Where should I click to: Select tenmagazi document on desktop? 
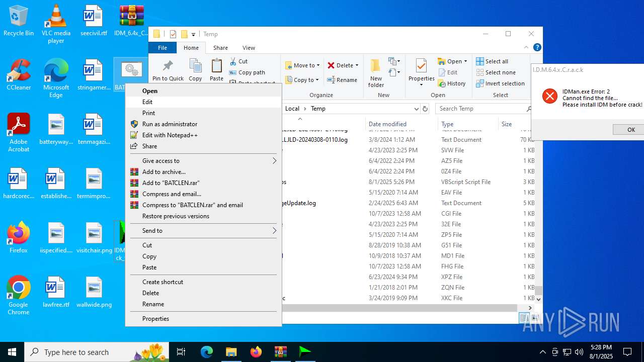click(x=94, y=129)
